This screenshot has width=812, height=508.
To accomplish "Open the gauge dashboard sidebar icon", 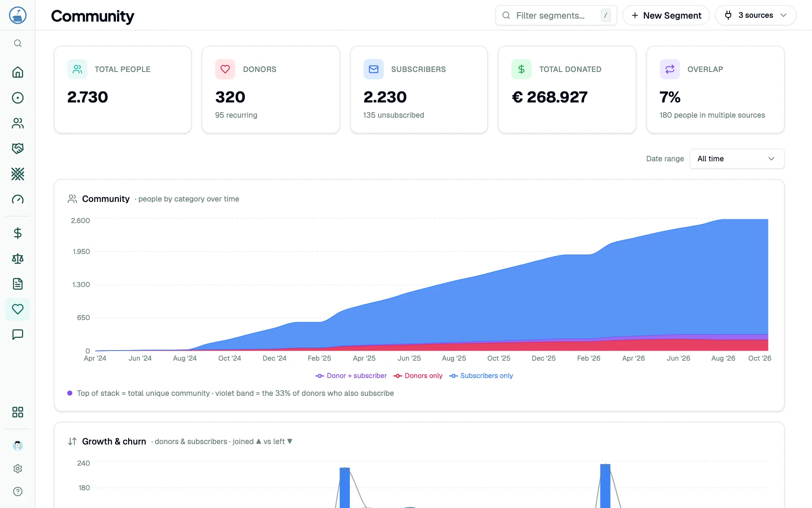I will pos(18,199).
